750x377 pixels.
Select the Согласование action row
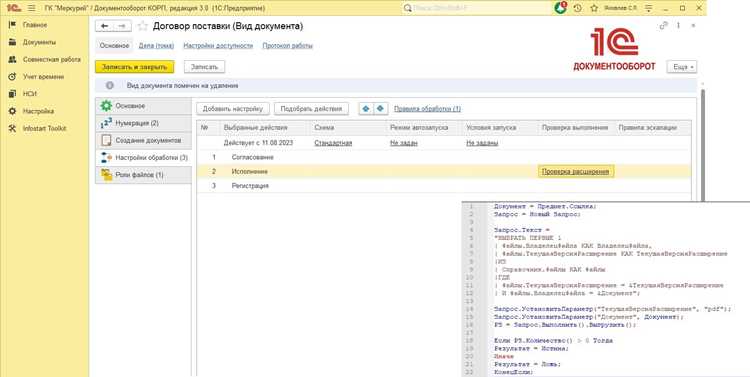click(444, 157)
